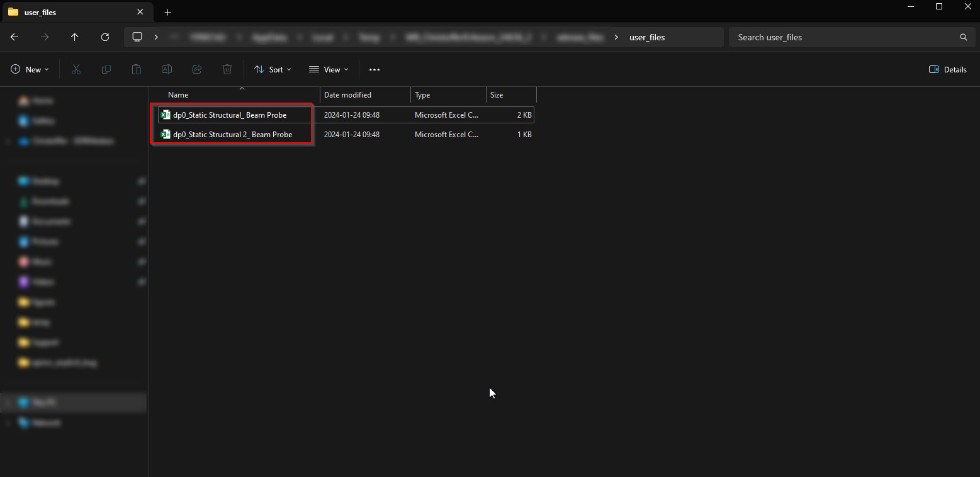Image resolution: width=980 pixels, height=477 pixels.
Task: Go up one folder level
Action: 75,37
